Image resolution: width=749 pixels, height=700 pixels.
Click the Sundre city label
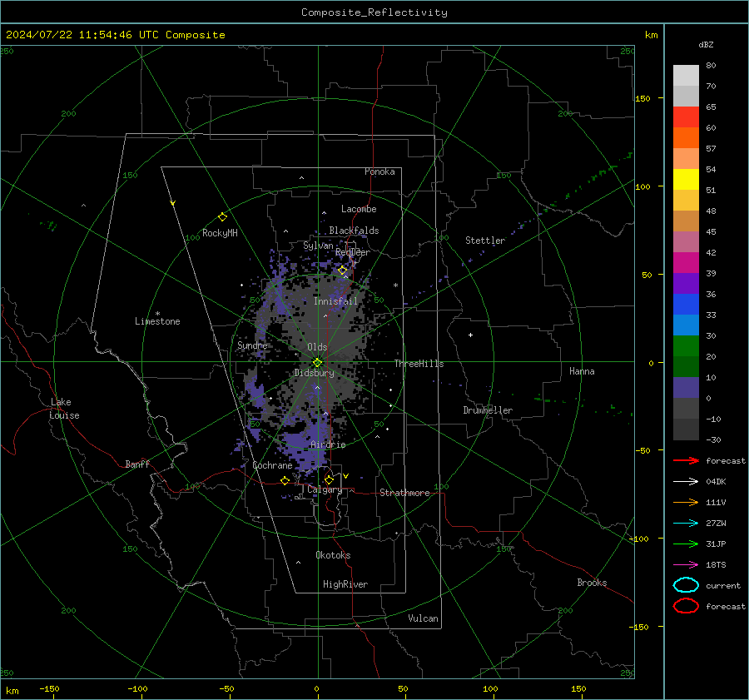click(x=252, y=345)
